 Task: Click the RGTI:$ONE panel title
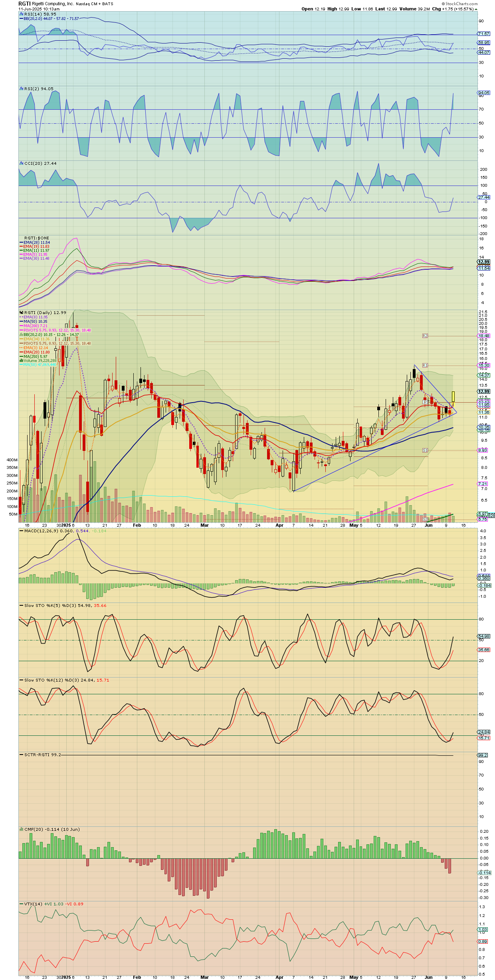37,238
